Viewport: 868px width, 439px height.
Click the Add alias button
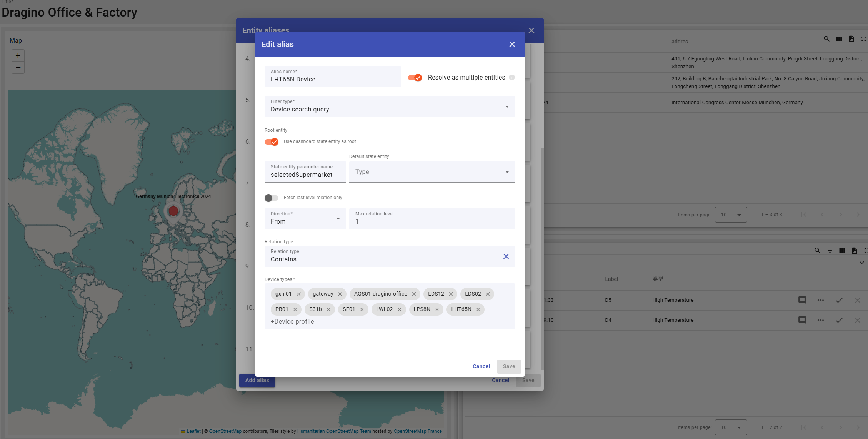[257, 380]
